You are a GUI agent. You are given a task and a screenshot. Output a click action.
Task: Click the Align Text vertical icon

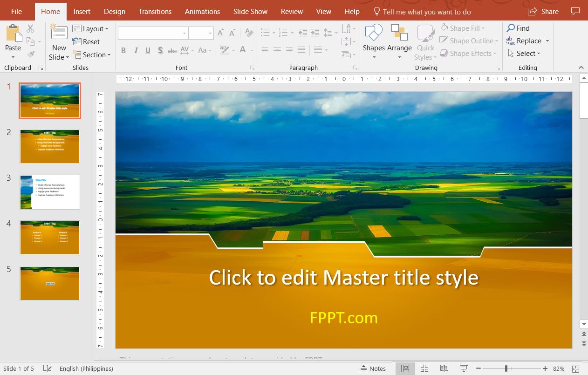point(347,41)
